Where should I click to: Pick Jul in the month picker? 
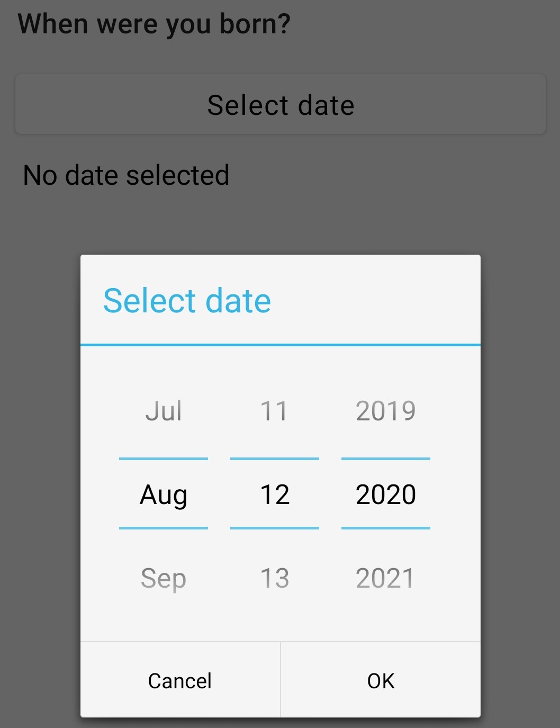click(x=164, y=411)
